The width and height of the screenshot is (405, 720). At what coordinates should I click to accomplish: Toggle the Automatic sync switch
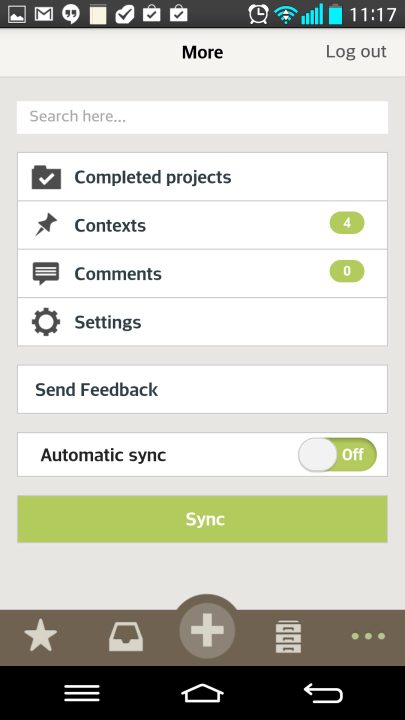(338, 455)
